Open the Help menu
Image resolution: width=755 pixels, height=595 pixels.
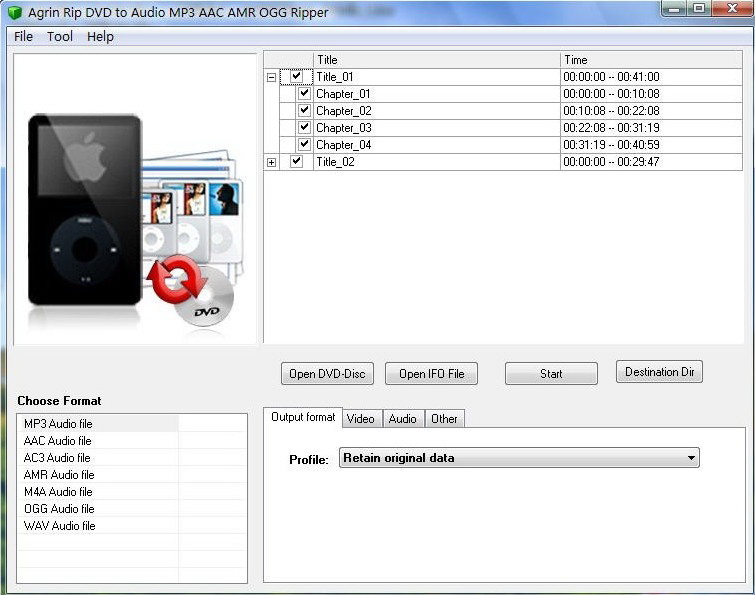coord(100,37)
